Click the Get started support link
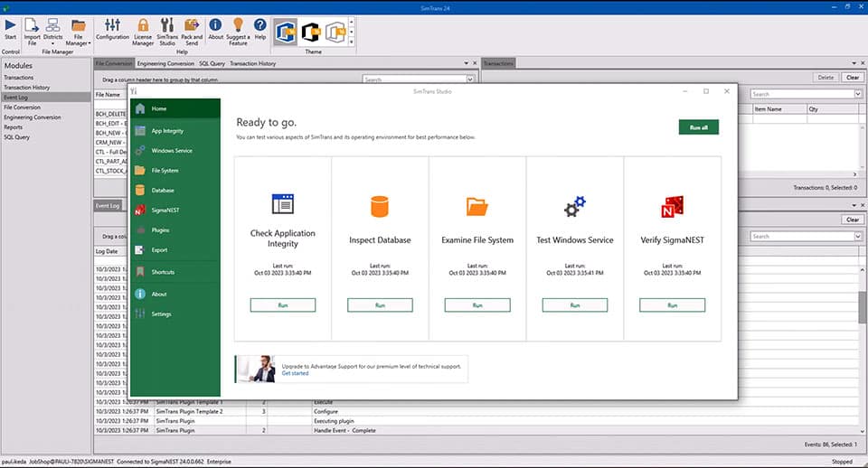Screen dimensions: 868x468 (295, 373)
